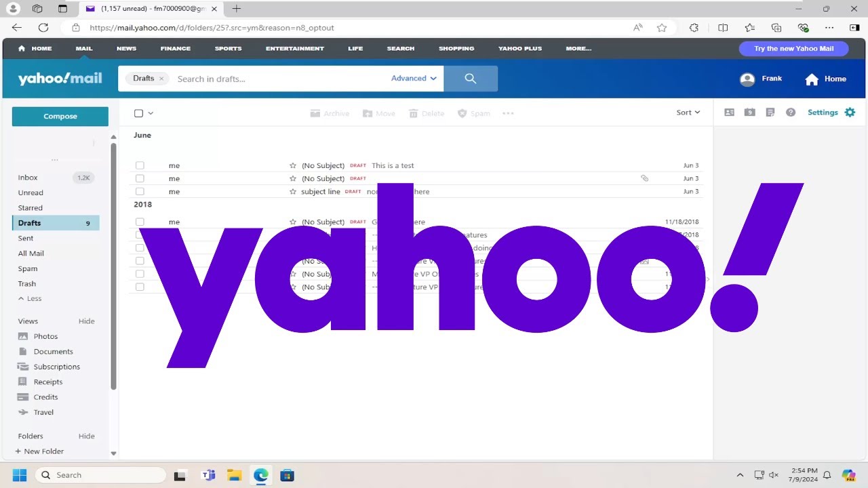The height and width of the screenshot is (488, 868).
Task: Click the sidebar vertical scrollbar
Action: (113, 267)
